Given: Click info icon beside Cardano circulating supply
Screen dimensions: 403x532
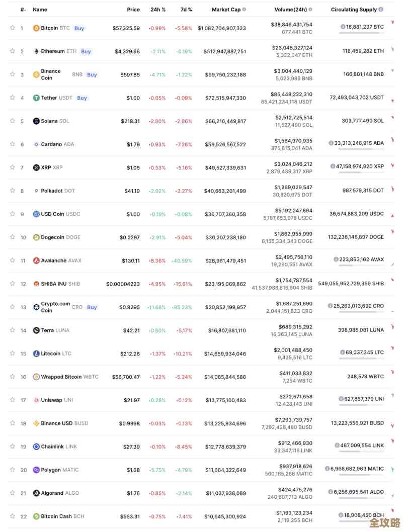Looking at the screenshot, I should 331,143.
